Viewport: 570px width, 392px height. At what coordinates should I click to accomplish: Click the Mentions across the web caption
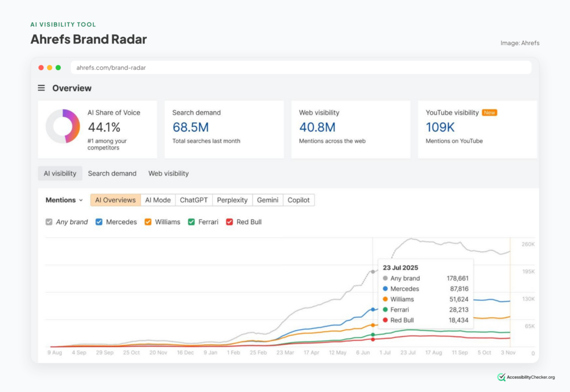[x=332, y=141]
